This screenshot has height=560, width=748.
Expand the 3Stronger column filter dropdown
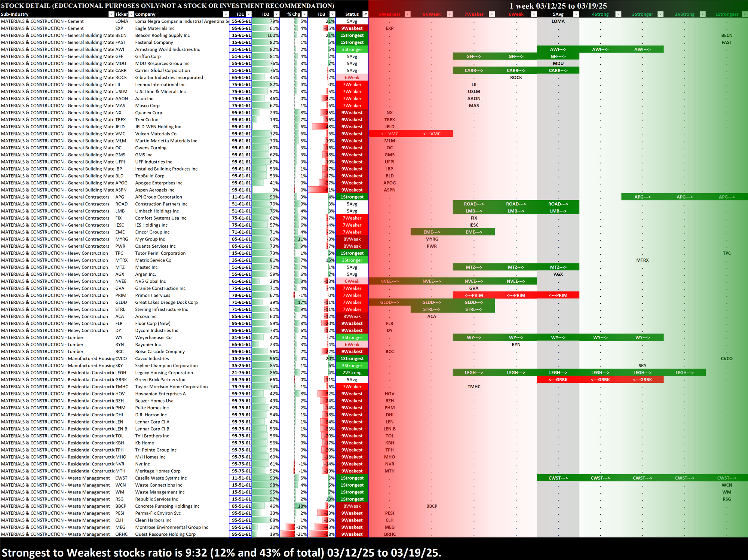coord(660,14)
